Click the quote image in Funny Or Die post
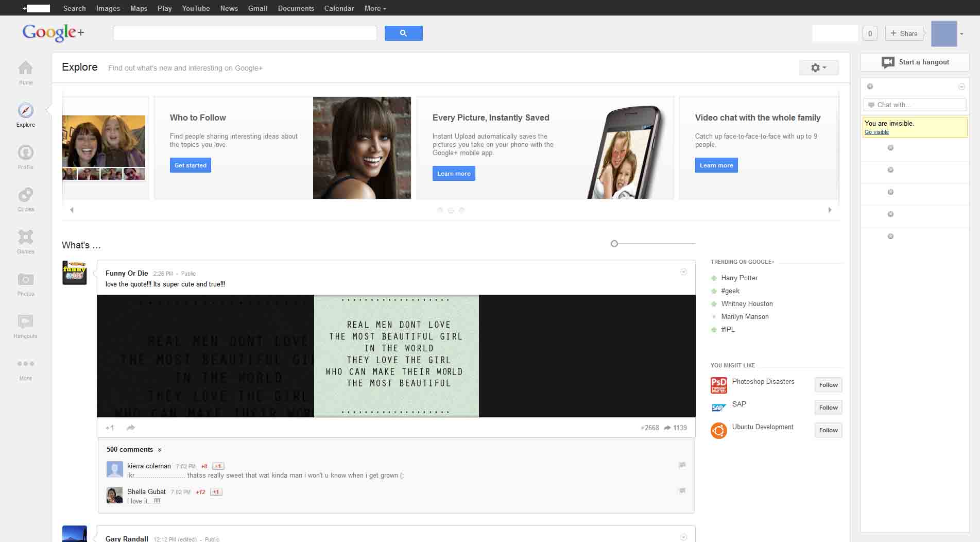The width and height of the screenshot is (980, 542). pyautogui.click(x=396, y=356)
